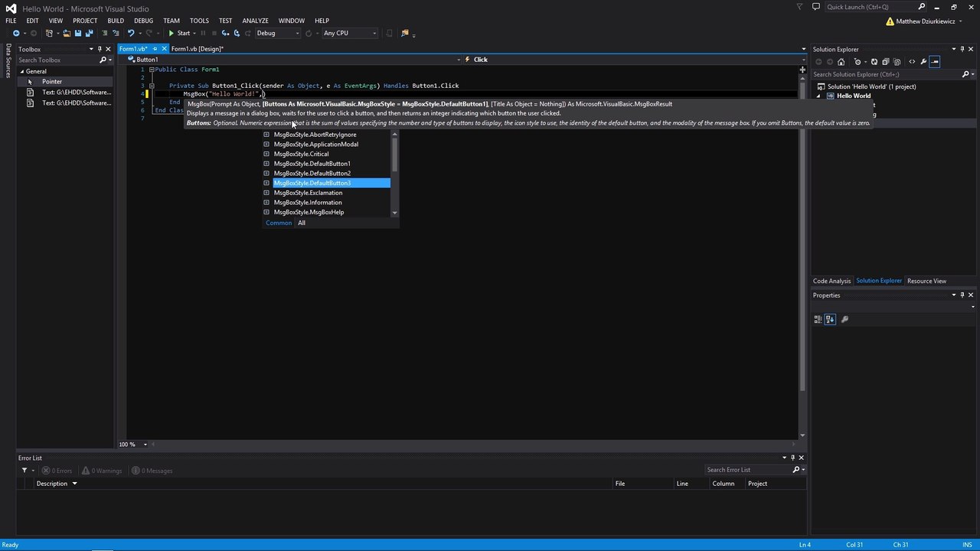Open the ANALYZE menu
The image size is (980, 551).
(255, 21)
